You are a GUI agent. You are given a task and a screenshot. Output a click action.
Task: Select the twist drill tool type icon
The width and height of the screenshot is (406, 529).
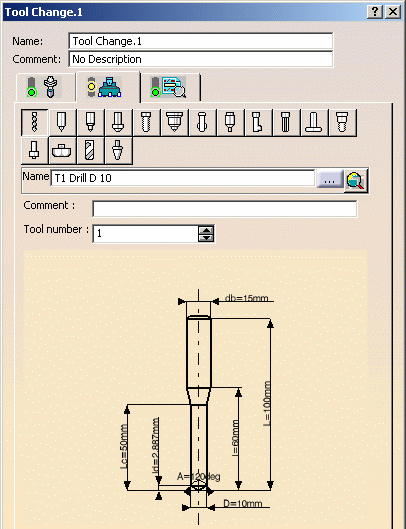tap(34, 123)
